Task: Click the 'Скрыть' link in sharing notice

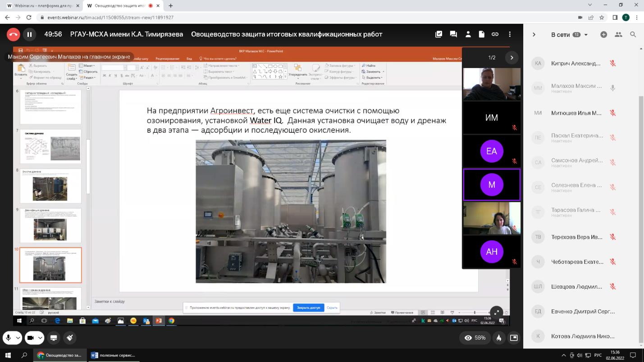Action: (332, 308)
